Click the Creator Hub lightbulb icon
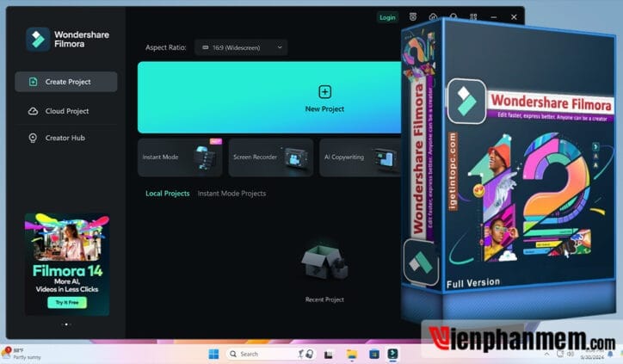 (33, 138)
